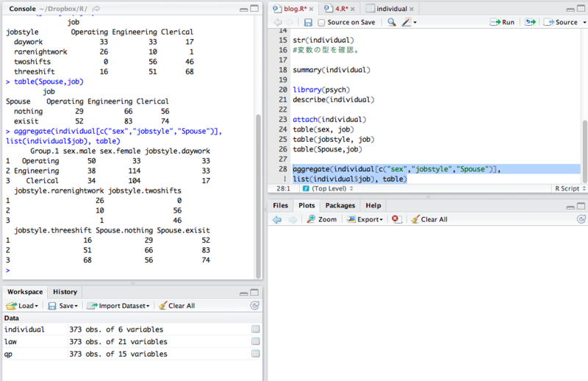588x381 pixels.
Task: Expand the Source button dropdown arrow
Action: (584, 23)
